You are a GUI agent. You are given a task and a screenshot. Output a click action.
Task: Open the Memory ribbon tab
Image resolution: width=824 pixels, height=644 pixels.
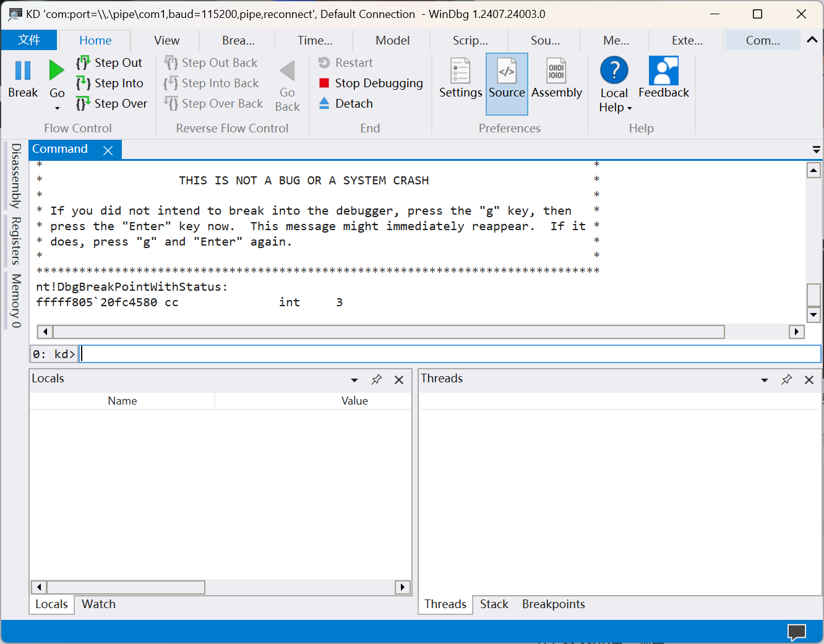point(616,40)
